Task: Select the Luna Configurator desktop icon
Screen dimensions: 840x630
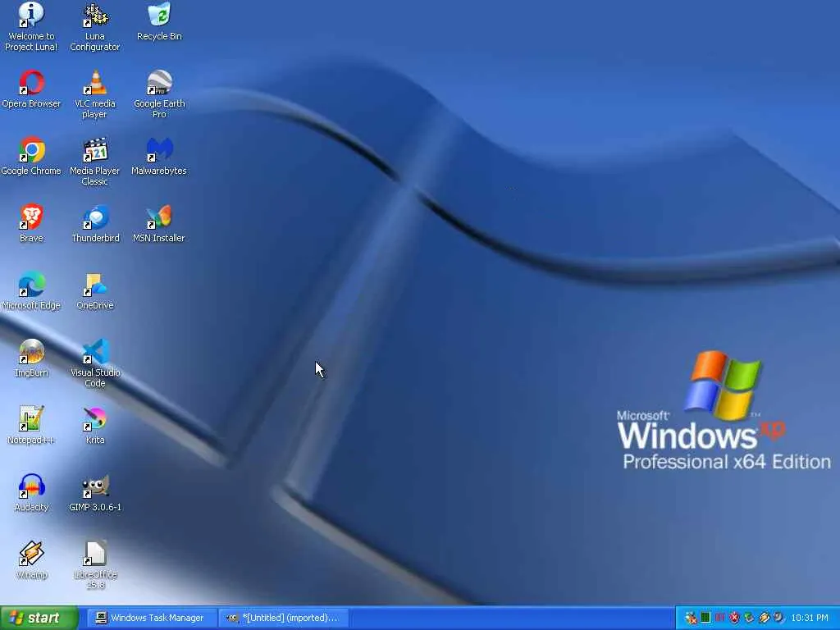Action: 95,27
